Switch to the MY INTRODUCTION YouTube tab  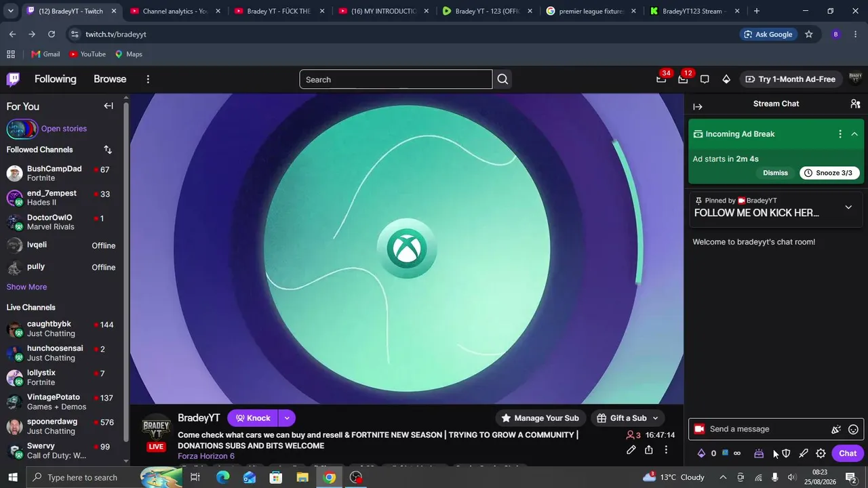pyautogui.click(x=382, y=11)
